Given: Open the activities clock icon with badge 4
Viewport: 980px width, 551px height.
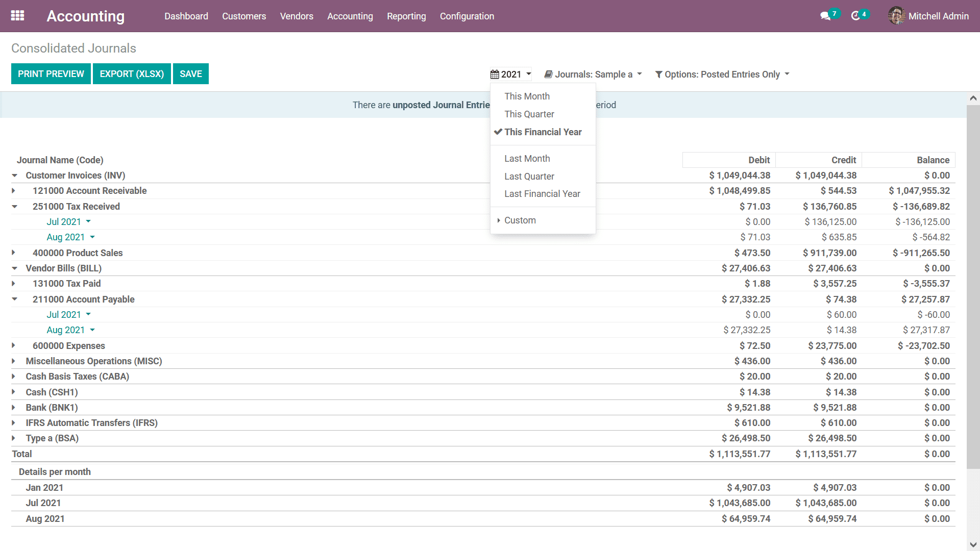Looking at the screenshot, I should click(x=860, y=15).
